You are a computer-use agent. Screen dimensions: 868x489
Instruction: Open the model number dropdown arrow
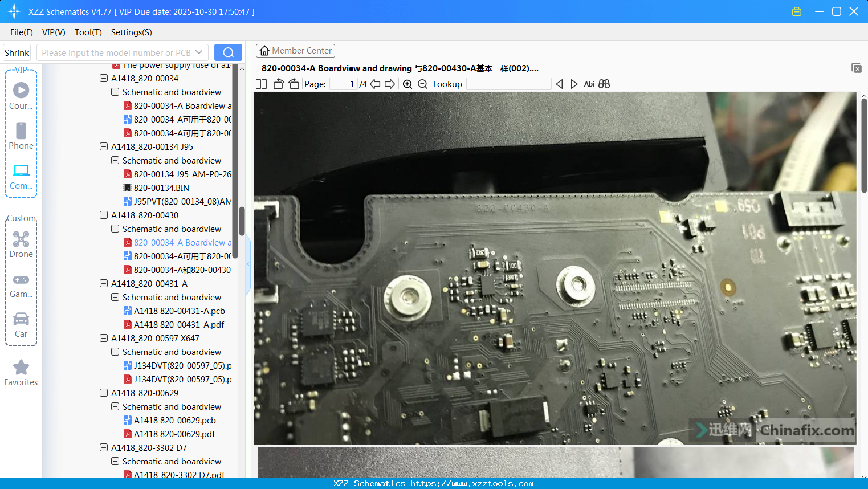point(199,52)
